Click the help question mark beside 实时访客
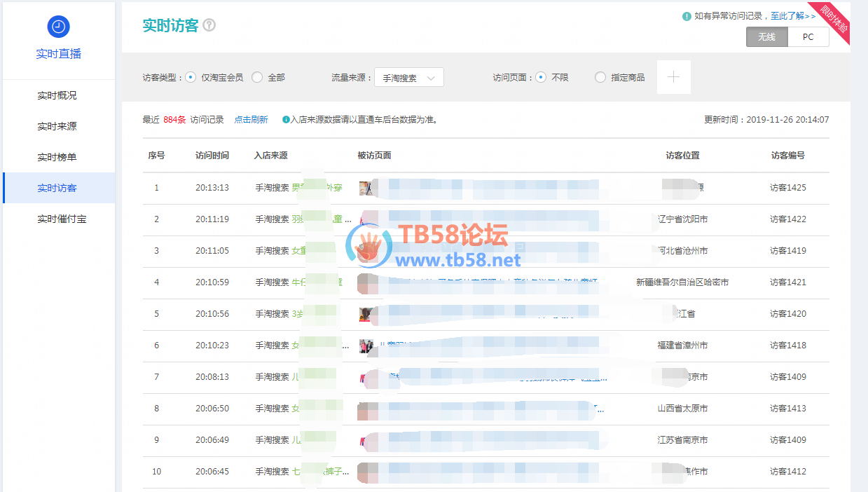This screenshot has height=492, width=868. tap(209, 25)
